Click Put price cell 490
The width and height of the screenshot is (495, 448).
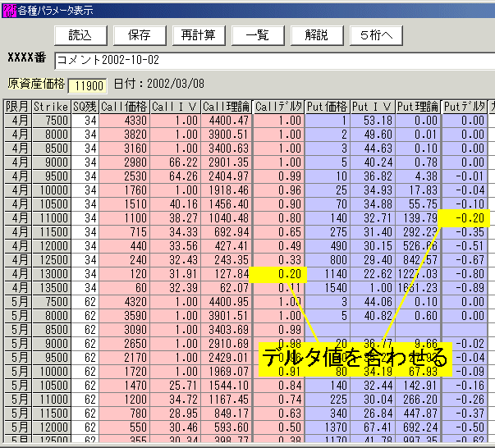328,246
